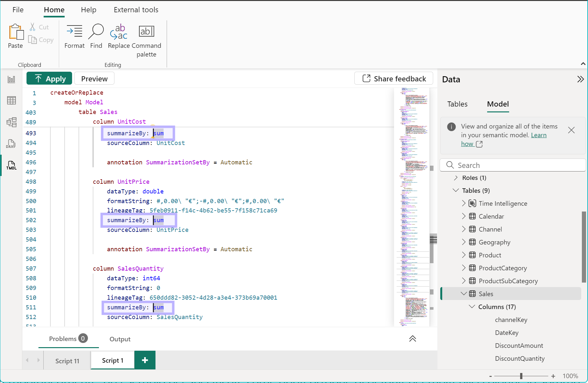Viewport: 588px width, 383px height.
Task: Expand the ProductCategory table
Action: point(464,268)
